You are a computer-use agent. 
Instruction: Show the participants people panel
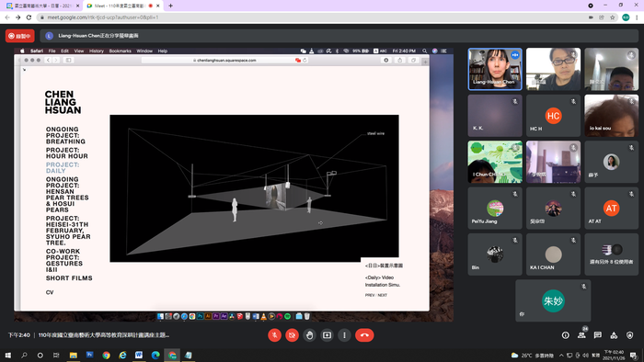click(x=581, y=335)
